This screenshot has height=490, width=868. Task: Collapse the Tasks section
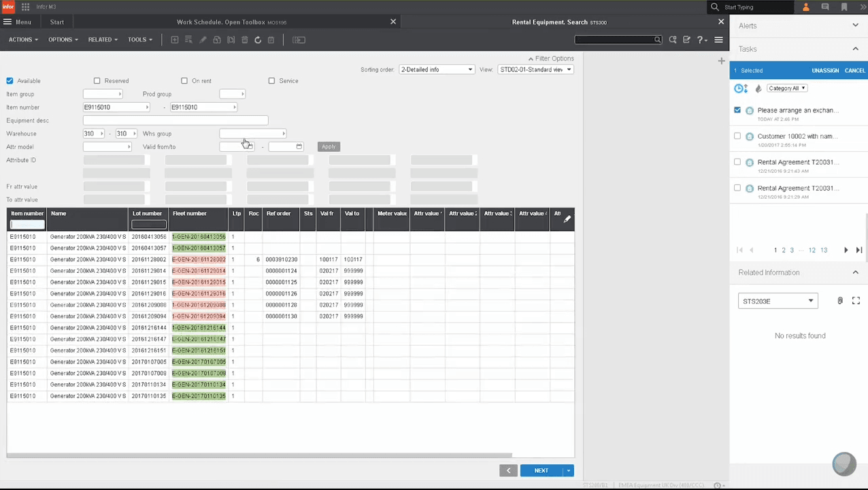pyautogui.click(x=855, y=49)
